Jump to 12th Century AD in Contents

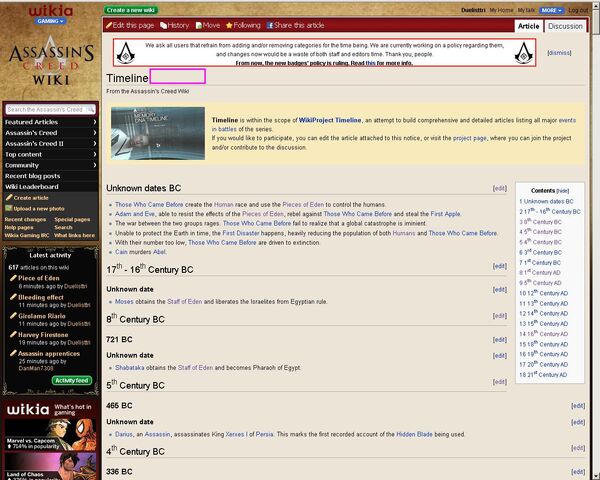543,293
